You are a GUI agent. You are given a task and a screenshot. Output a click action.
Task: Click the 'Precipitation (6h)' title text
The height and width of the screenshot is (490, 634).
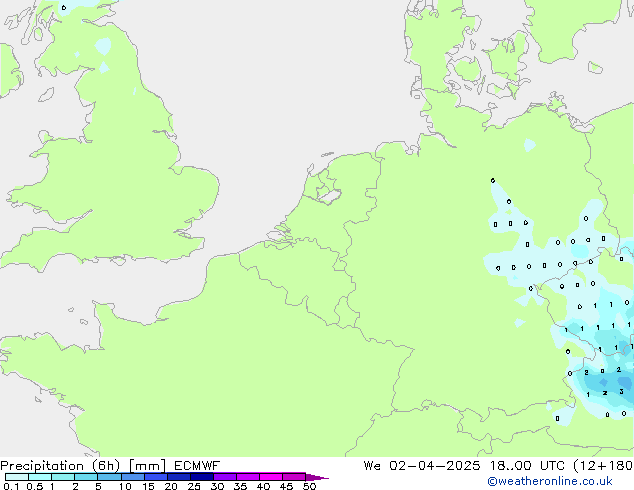point(60,466)
